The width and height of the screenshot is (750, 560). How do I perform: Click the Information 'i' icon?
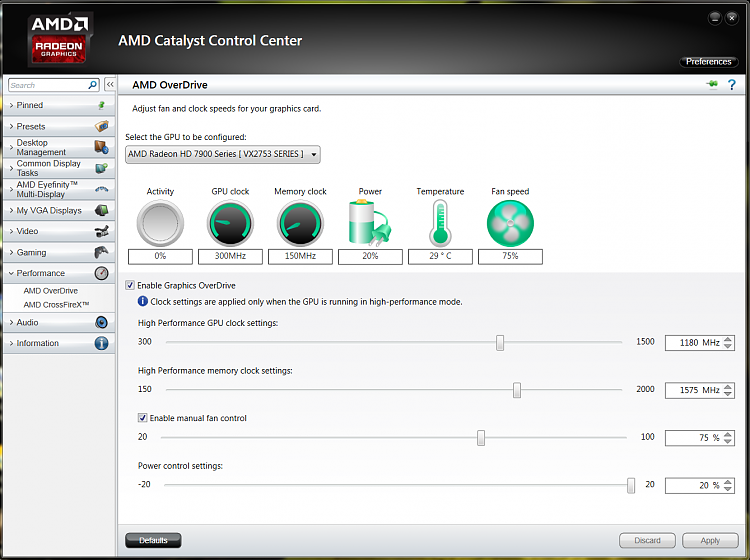[x=101, y=343]
